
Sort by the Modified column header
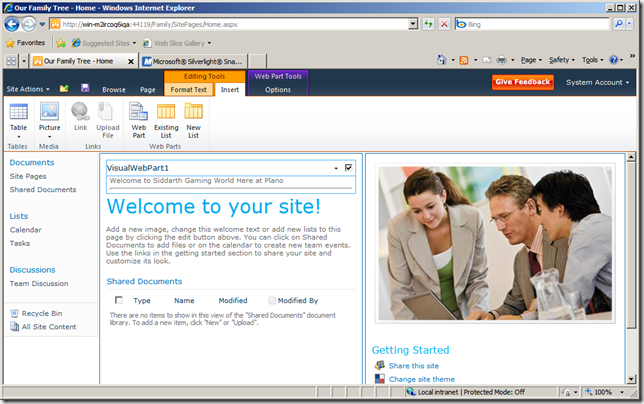[233, 301]
